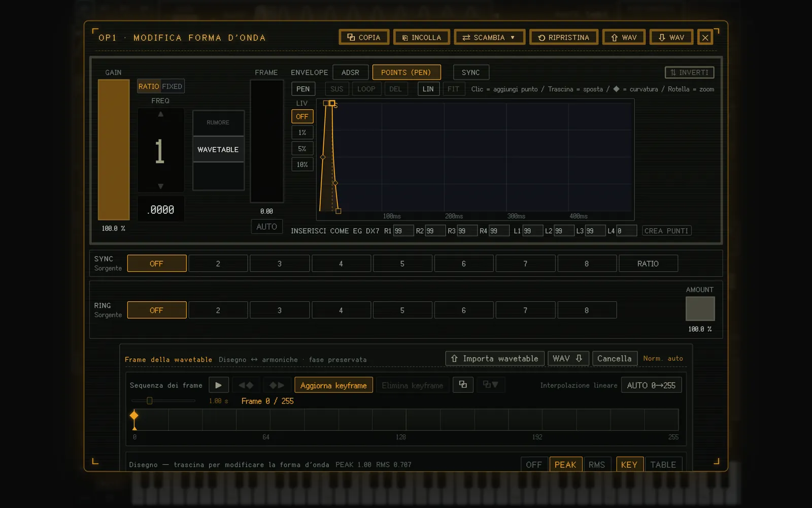Click the INVERTI flip button
Viewport: 812px width, 508px height.
[689, 72]
